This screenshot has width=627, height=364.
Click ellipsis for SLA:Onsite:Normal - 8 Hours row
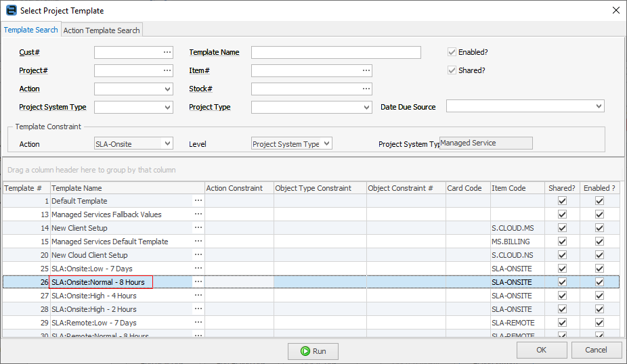pyautogui.click(x=198, y=282)
